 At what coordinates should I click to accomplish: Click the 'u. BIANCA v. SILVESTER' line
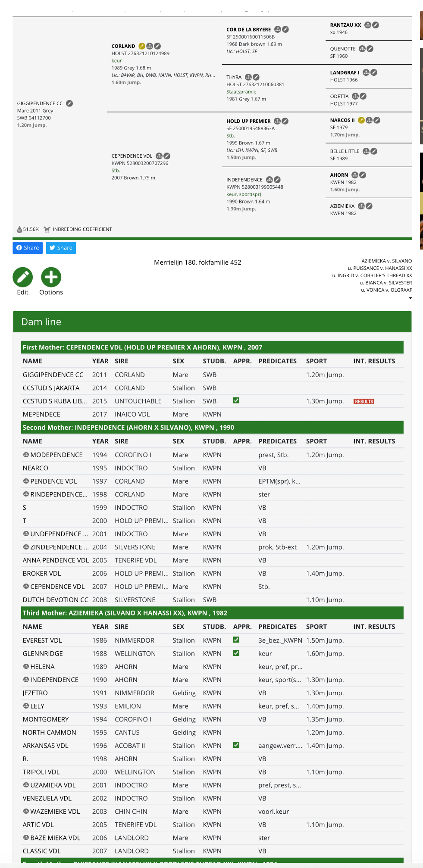pos(386,283)
